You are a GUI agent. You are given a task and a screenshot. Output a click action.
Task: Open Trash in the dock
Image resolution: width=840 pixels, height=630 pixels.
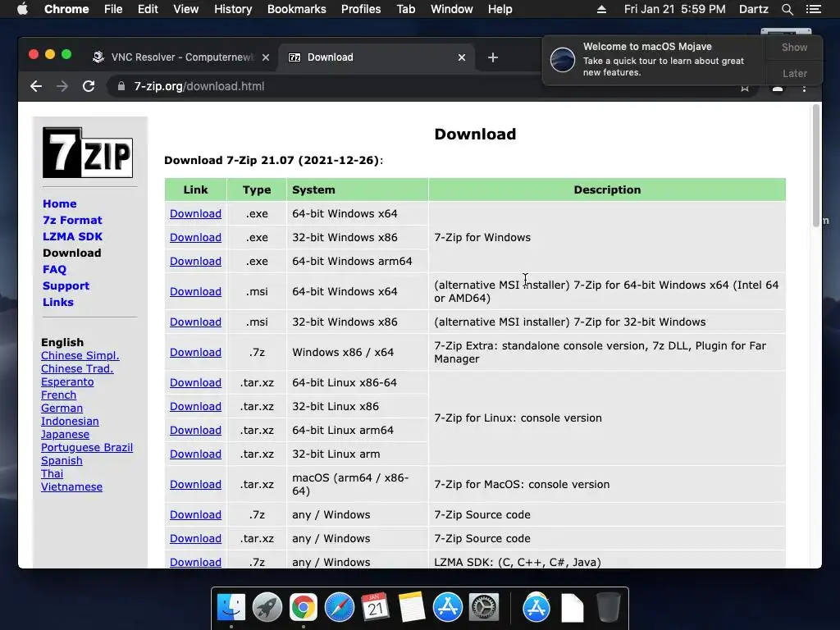609,608
